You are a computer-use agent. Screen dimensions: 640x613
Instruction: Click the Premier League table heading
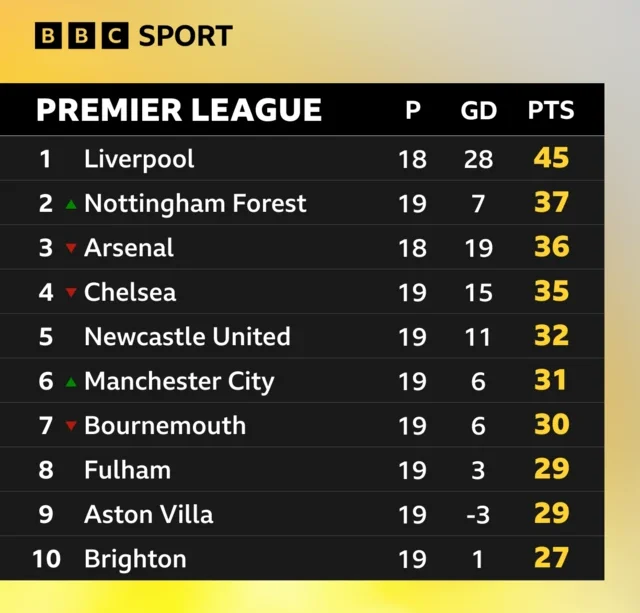pyautogui.click(x=179, y=110)
